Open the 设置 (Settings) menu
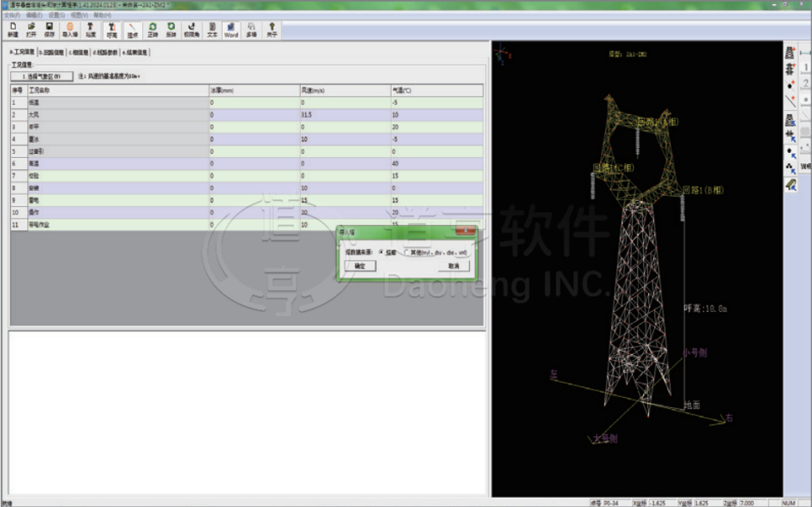Image resolution: width=812 pixels, height=507 pixels. click(x=55, y=15)
